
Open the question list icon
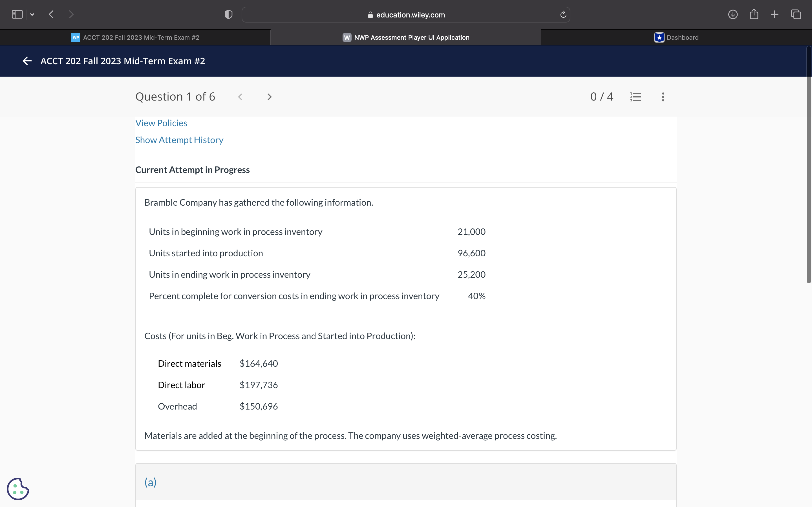[636, 97]
